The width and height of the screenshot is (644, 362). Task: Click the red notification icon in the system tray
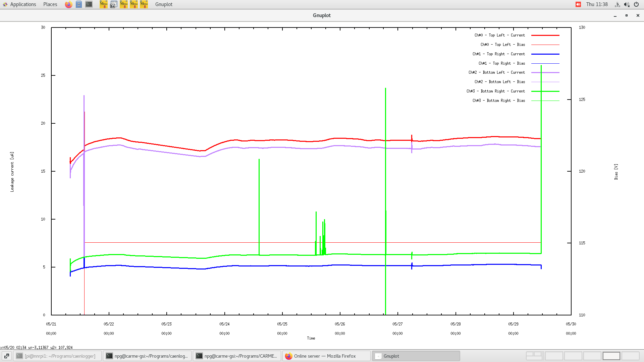[x=578, y=4]
